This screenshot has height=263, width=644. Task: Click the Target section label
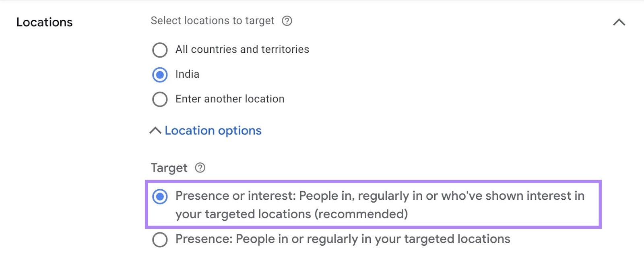pos(169,168)
